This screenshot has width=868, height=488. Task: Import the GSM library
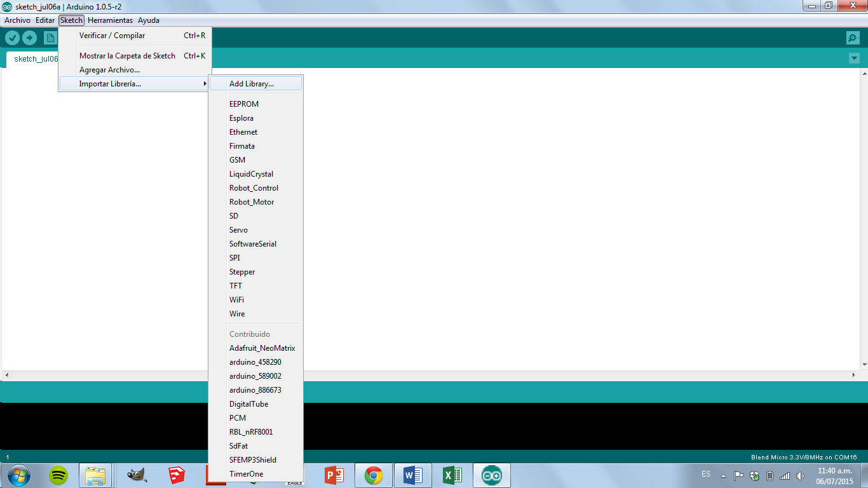pyautogui.click(x=256, y=160)
